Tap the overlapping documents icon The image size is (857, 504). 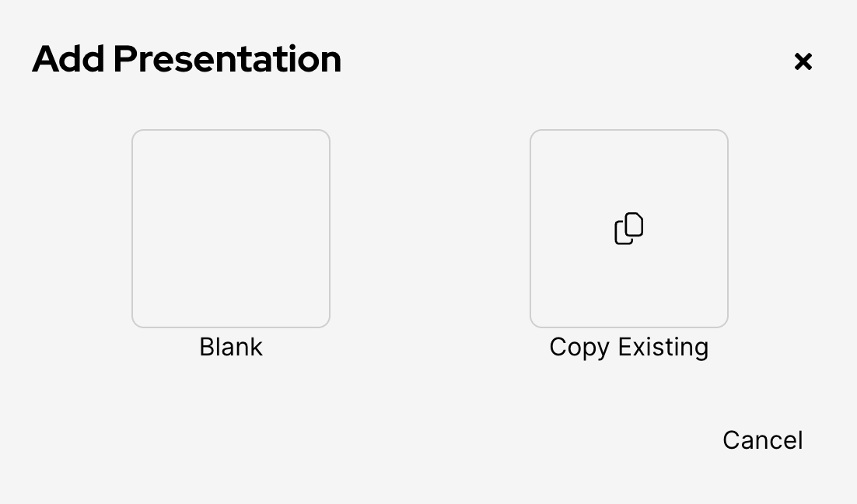(628, 229)
